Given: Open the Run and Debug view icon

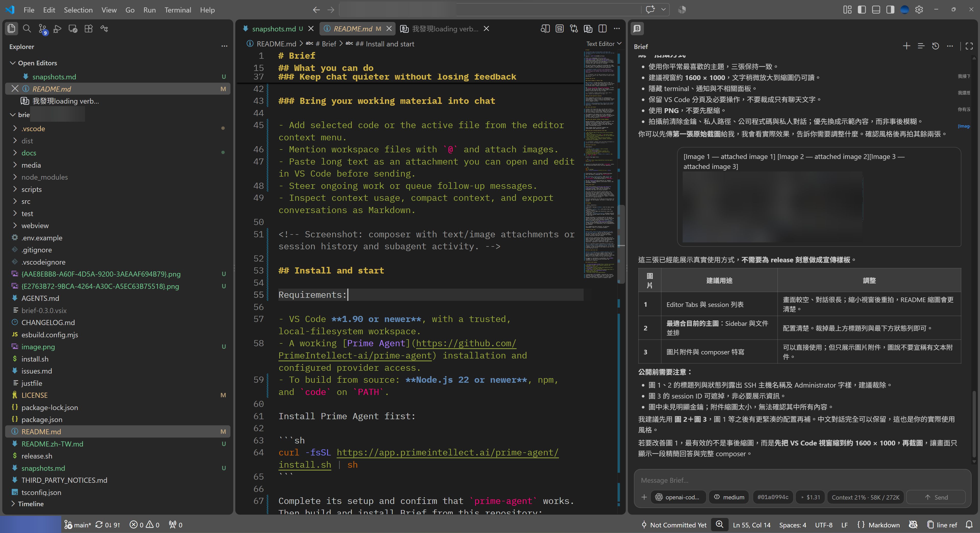Looking at the screenshot, I should [x=57, y=29].
